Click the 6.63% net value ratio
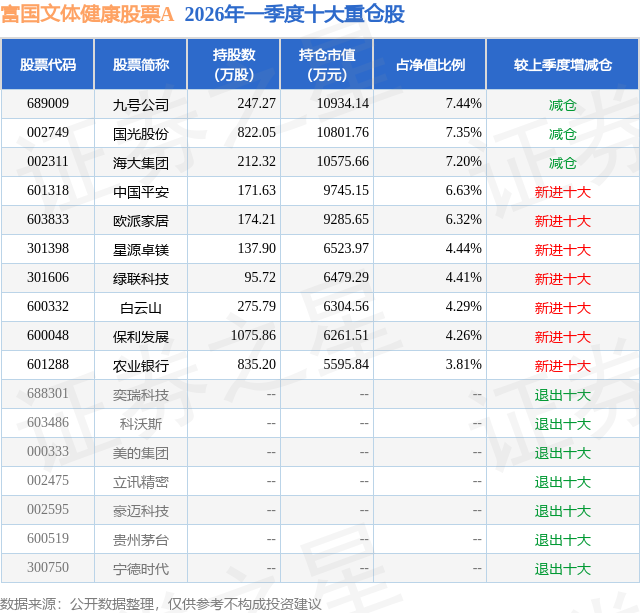The height and width of the screenshot is (613, 640). pyautogui.click(x=464, y=190)
